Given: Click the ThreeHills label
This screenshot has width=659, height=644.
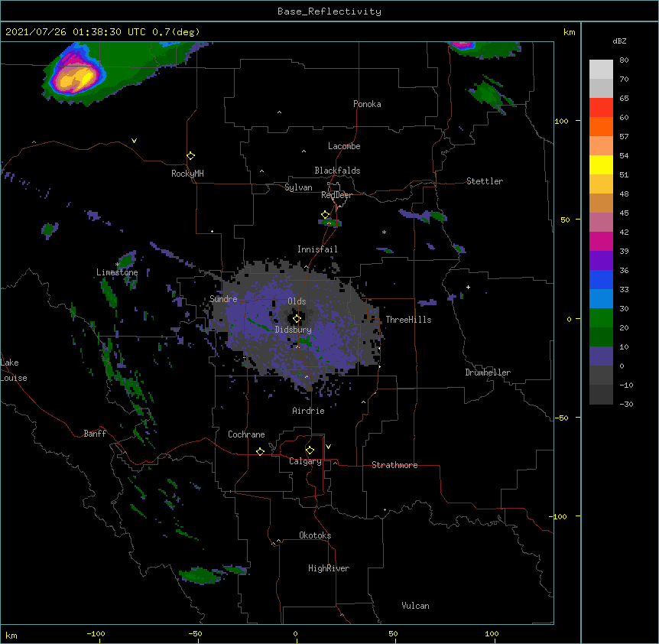Looking at the screenshot, I should click(408, 320).
